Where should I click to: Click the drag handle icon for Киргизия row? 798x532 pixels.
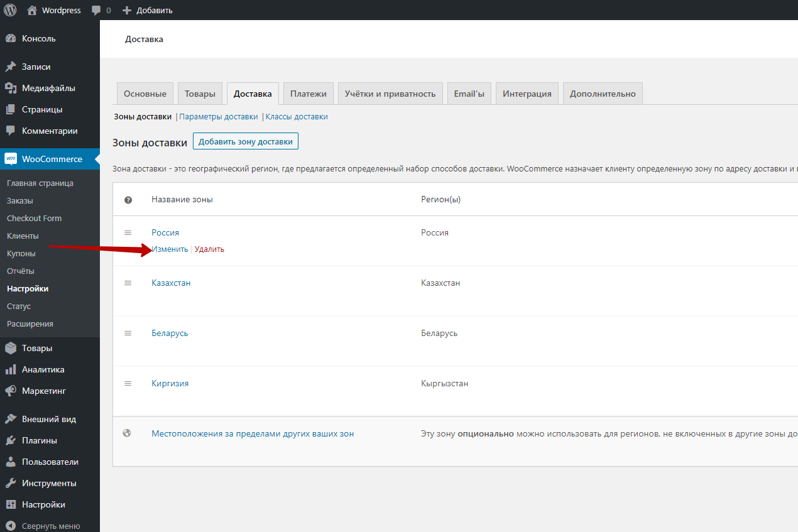pos(128,383)
